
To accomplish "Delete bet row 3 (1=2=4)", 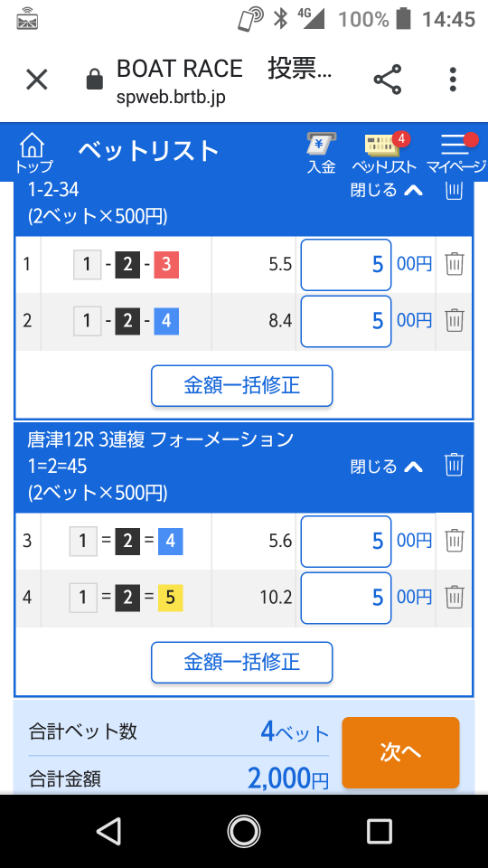I will (455, 540).
